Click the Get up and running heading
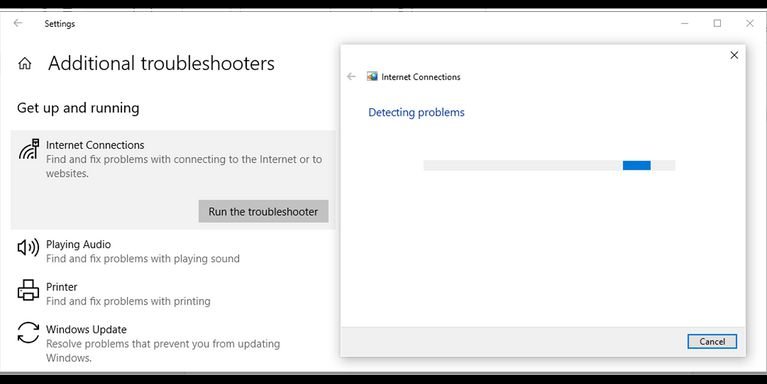767x384 pixels. [78, 108]
